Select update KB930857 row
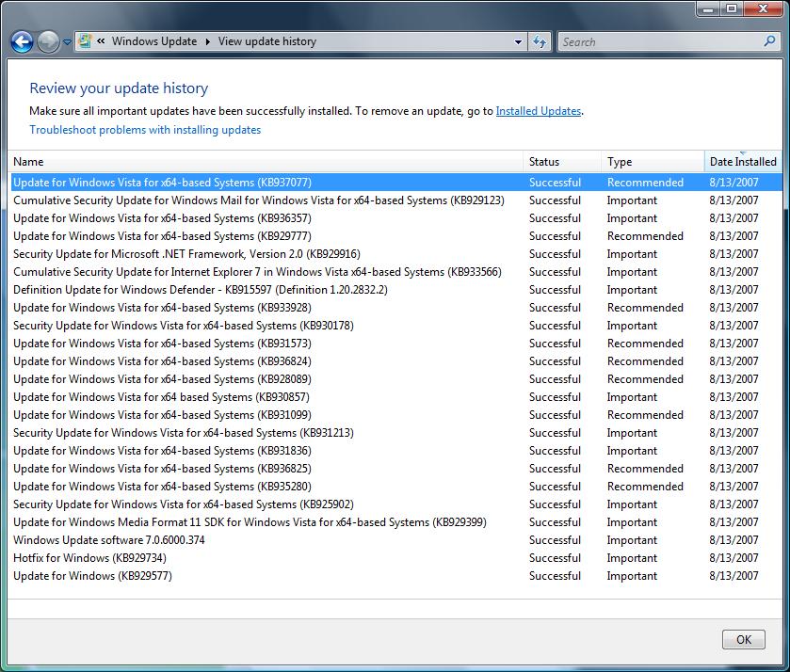The height and width of the screenshot is (672, 790). point(396,397)
